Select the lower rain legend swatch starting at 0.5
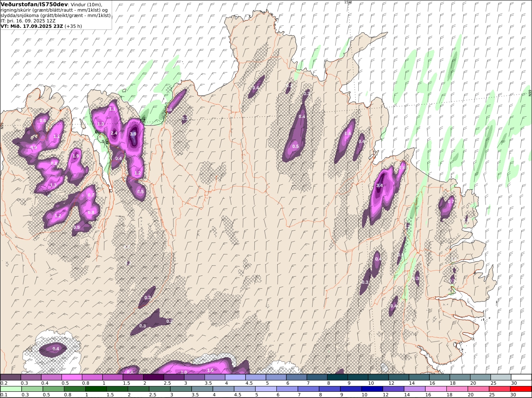 (x=53, y=389)
